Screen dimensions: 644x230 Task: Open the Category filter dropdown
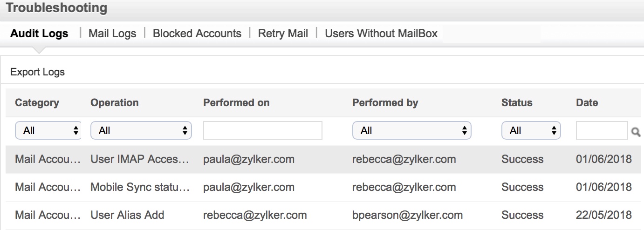pos(48,131)
